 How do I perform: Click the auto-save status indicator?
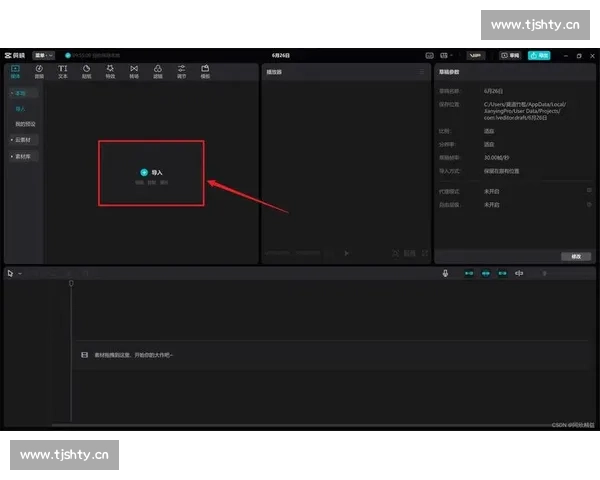(92, 56)
